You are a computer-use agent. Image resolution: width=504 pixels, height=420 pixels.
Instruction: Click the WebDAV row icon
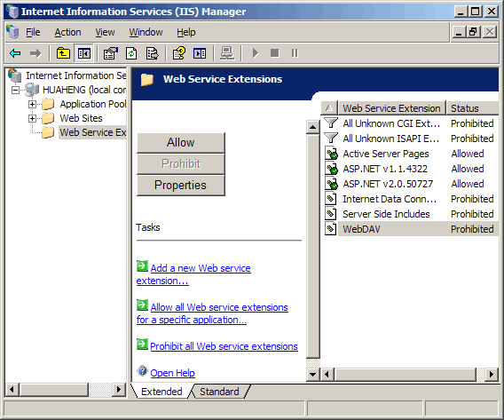330,229
